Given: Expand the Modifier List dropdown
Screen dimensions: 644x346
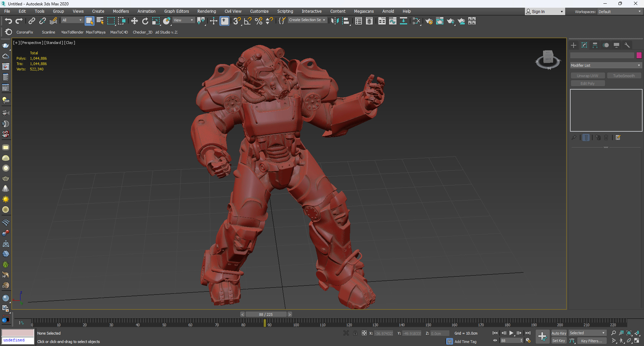Looking at the screenshot, I should click(606, 65).
